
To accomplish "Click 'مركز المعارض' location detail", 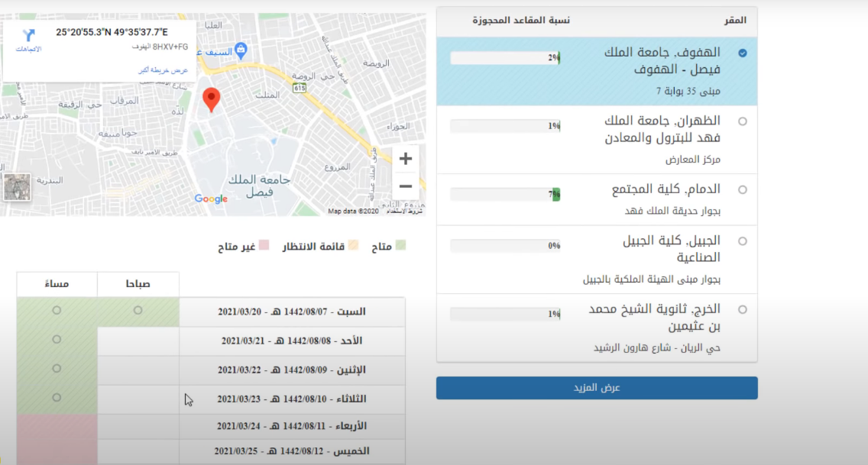I will (692, 160).
